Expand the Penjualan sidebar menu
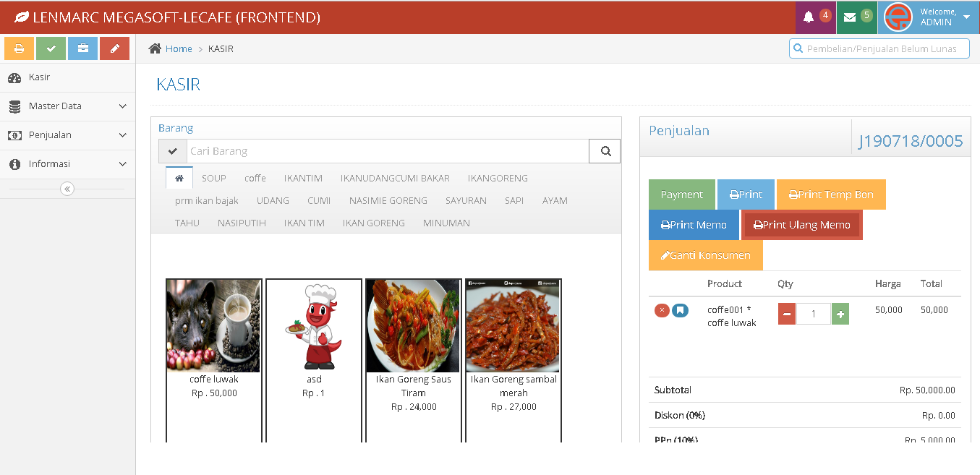Image resolution: width=980 pixels, height=475 pixels. (67, 135)
